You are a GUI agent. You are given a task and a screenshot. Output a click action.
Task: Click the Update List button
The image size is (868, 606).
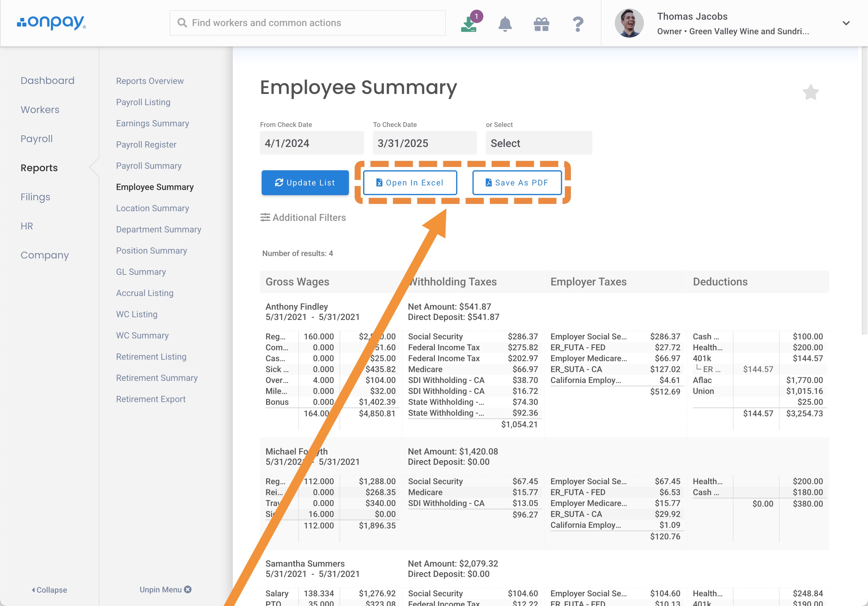(x=305, y=183)
